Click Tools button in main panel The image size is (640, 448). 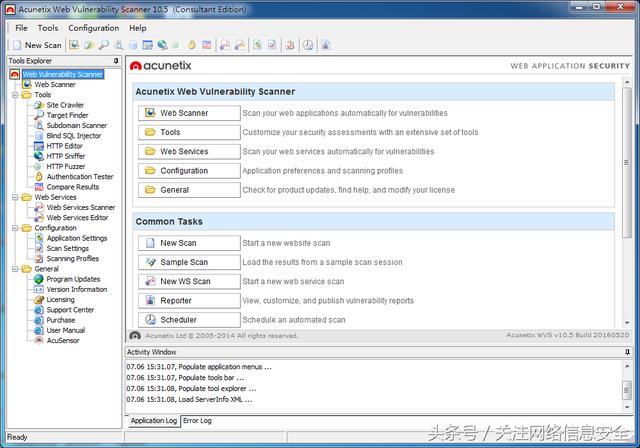click(x=189, y=132)
